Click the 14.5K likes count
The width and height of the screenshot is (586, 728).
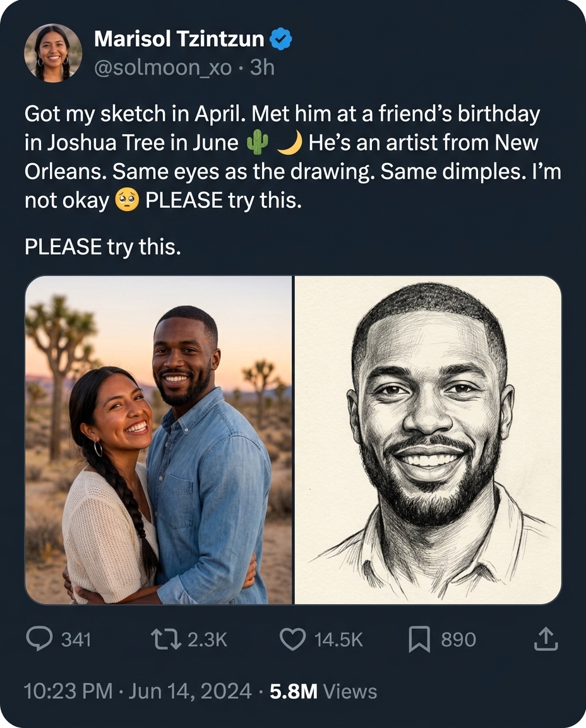pyautogui.click(x=338, y=640)
